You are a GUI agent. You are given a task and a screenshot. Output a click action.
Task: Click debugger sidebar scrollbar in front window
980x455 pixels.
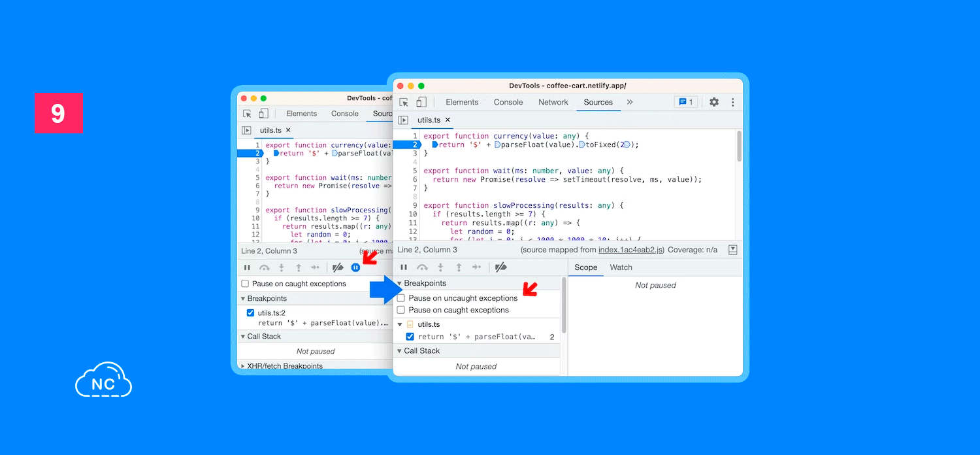click(x=564, y=305)
